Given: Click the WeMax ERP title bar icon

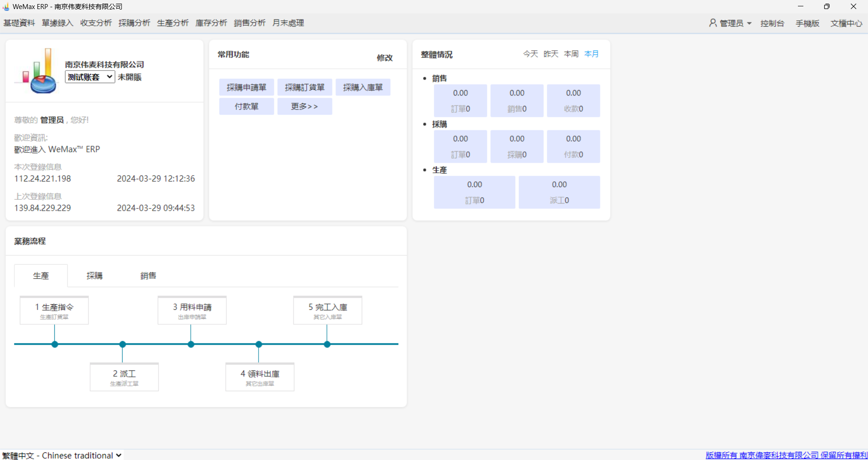Looking at the screenshot, I should 6,7.
